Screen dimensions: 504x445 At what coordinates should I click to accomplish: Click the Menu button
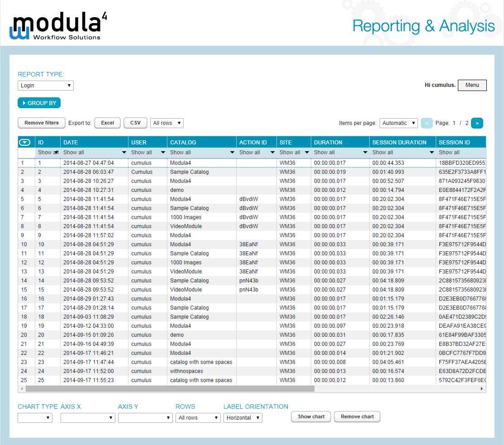(472, 85)
